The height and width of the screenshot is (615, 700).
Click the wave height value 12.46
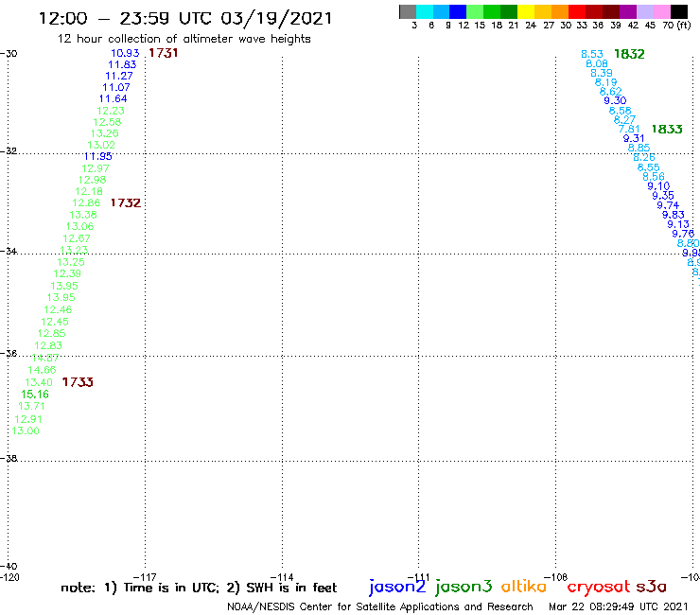pos(58,310)
